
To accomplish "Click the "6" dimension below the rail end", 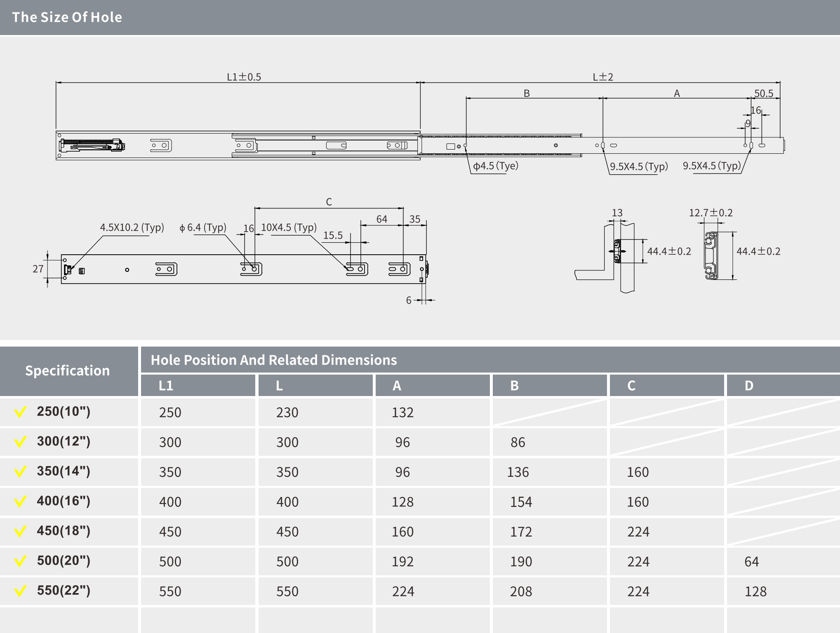I will [409, 300].
